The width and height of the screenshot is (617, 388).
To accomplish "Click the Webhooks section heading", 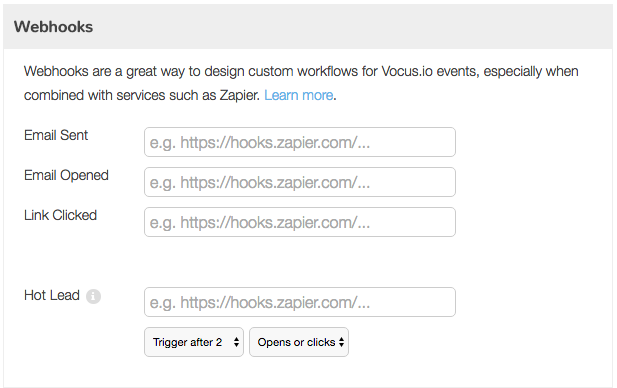I will pyautogui.click(x=54, y=27).
